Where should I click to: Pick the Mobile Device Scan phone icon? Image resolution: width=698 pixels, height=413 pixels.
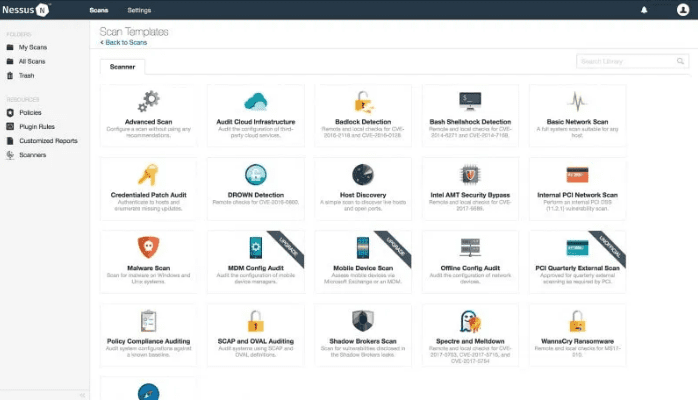[363, 247]
